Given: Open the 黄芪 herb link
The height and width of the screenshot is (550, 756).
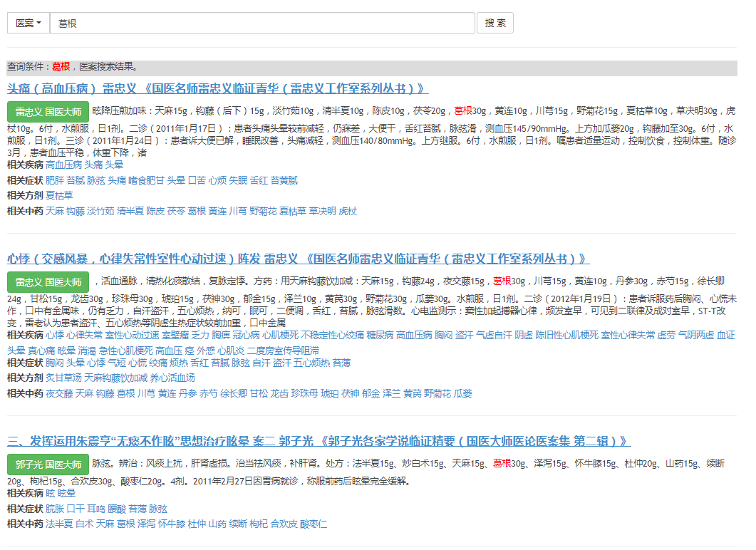Looking at the screenshot, I should click(413, 394).
